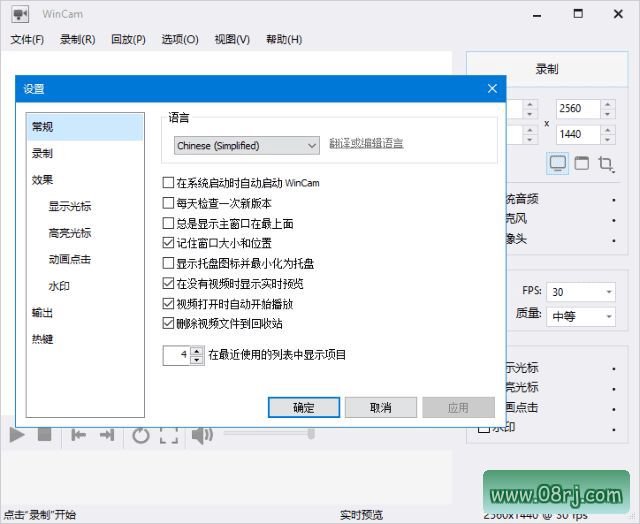Click the play button in playback bar
Viewport: 640px width, 524px height.
(17, 434)
